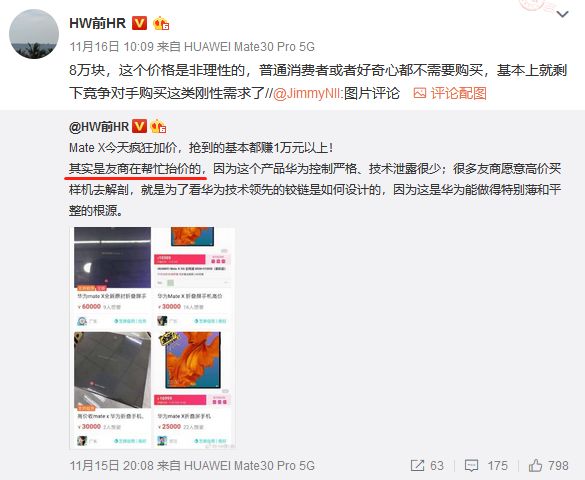
Task: Click the crown membership badge in header
Action: [161, 23]
